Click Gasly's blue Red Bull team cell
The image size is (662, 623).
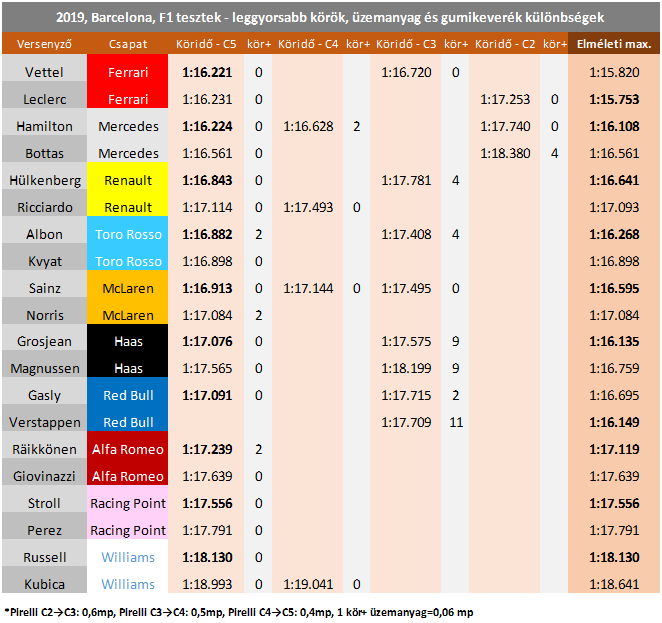tap(128, 390)
